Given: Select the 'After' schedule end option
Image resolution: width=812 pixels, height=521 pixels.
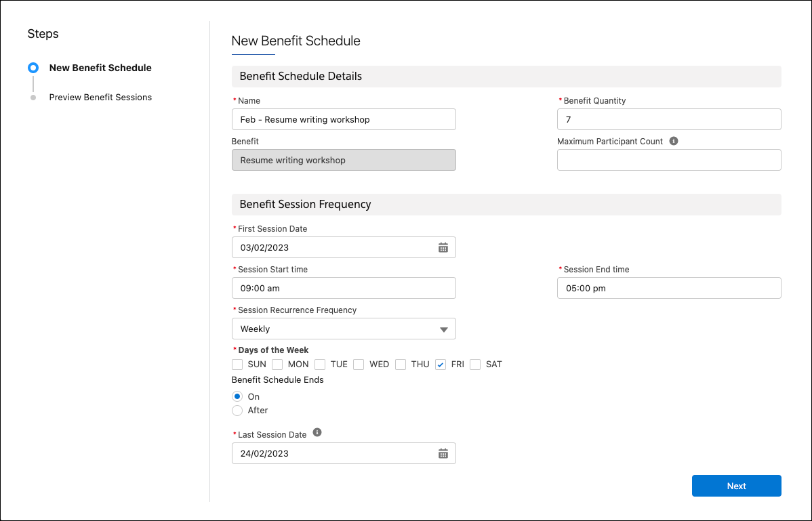Looking at the screenshot, I should point(237,411).
